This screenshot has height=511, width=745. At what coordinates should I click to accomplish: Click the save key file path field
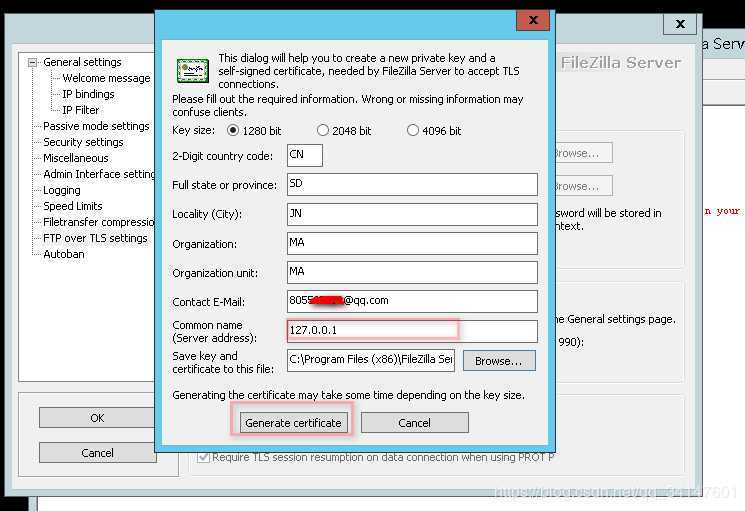point(371,360)
